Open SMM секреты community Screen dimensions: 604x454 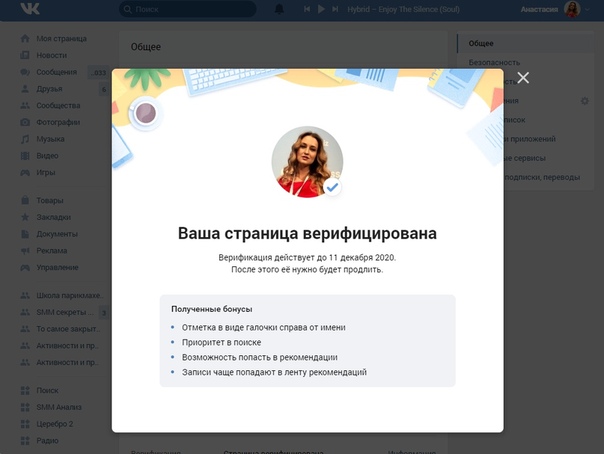[65, 312]
